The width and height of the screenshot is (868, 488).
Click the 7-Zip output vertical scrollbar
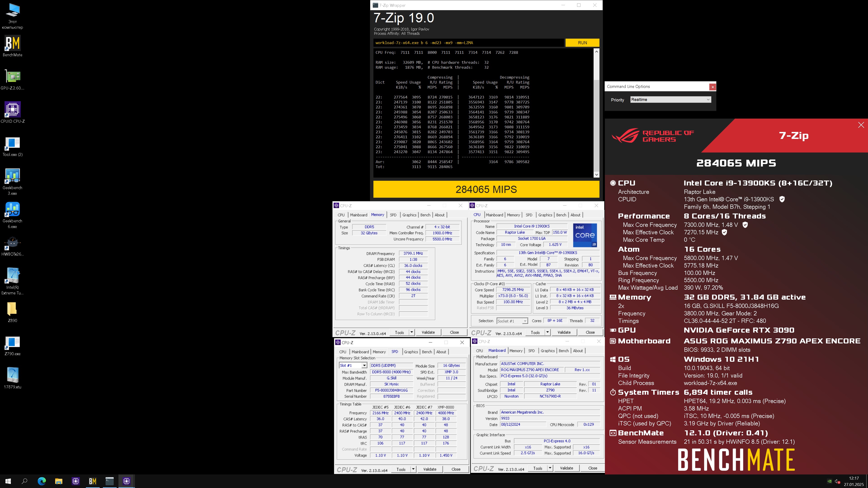pos(597,113)
